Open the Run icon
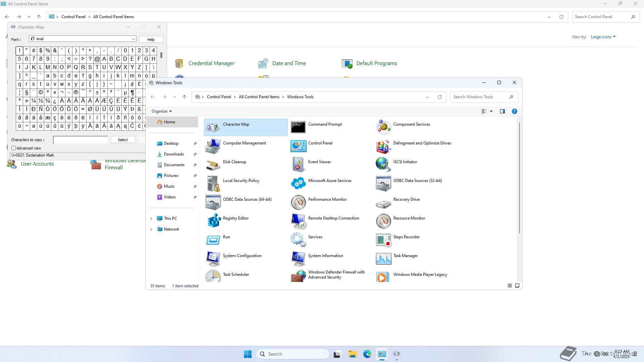This screenshot has width=644, height=362. tap(213, 240)
